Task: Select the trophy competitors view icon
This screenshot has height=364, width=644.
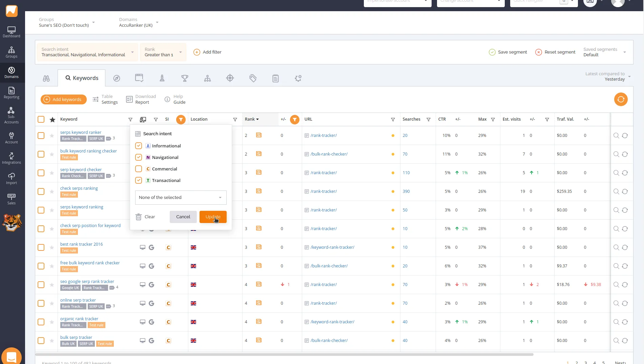Action: tap(185, 78)
